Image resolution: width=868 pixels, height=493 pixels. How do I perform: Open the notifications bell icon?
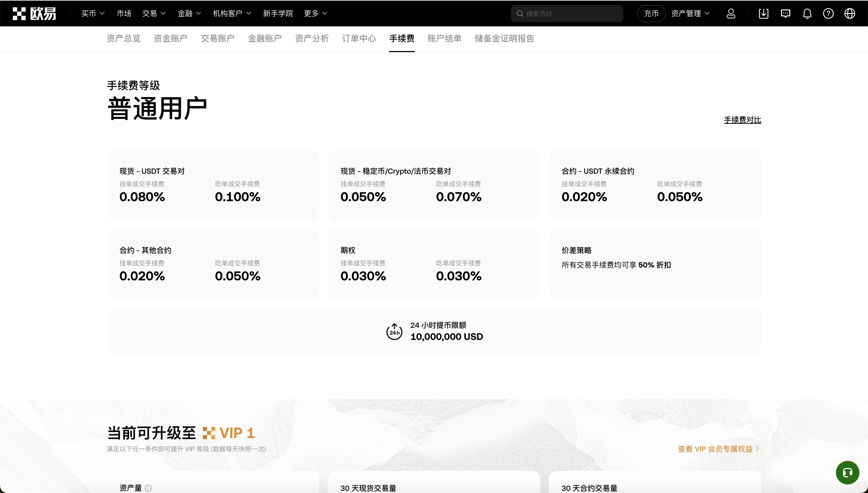click(807, 13)
